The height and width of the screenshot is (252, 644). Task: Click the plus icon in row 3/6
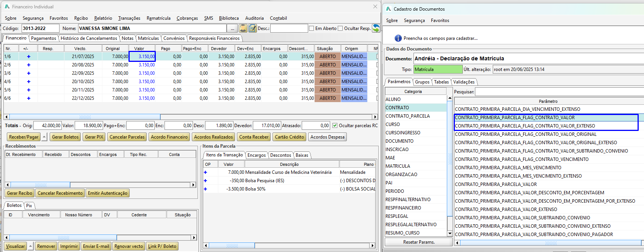(x=28, y=73)
